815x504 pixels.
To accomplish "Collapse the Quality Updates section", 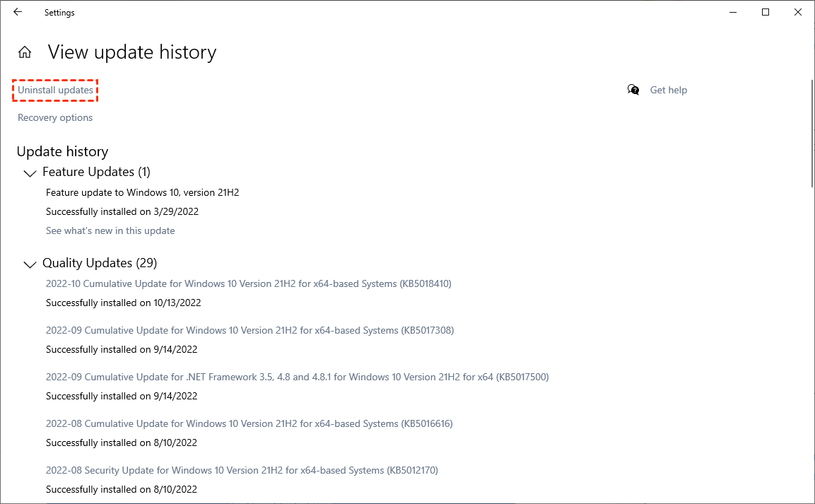I will point(30,264).
